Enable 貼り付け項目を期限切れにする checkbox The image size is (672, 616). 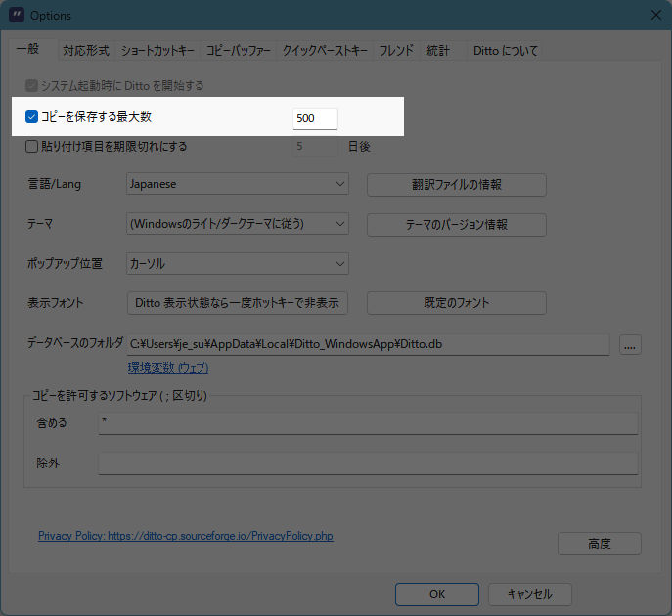(31, 147)
